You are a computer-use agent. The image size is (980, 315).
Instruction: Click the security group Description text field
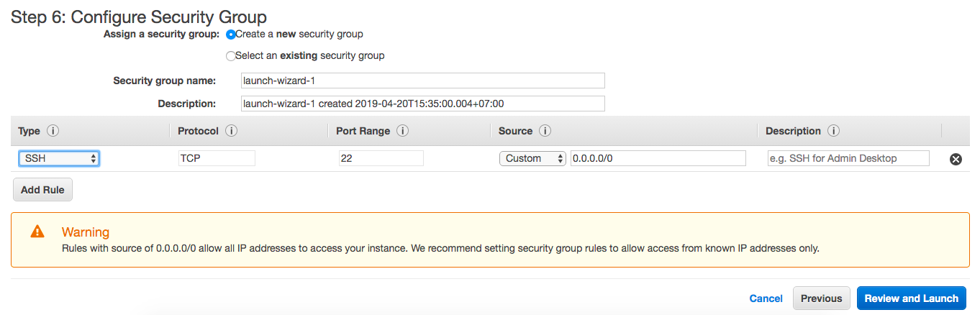pos(422,104)
